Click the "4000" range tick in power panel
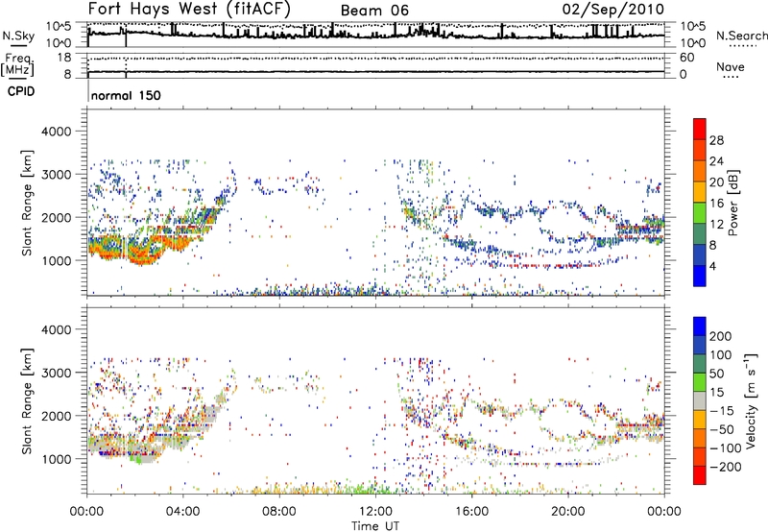The width and height of the screenshot is (768, 532). coord(57,132)
